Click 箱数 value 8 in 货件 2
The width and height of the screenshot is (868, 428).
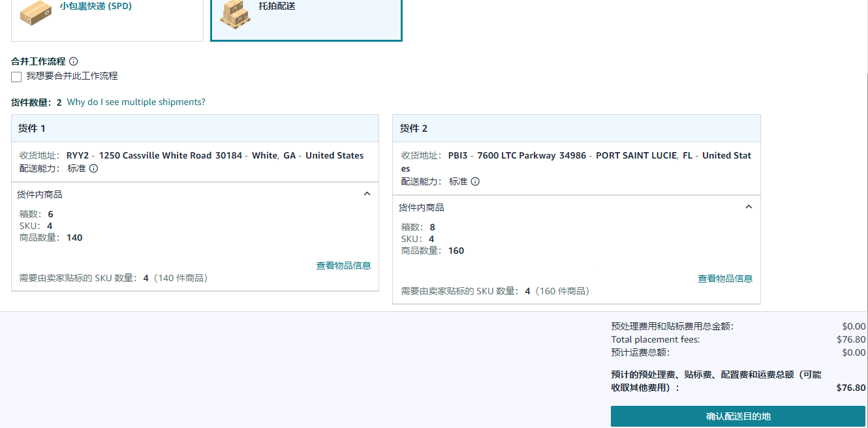pos(432,227)
